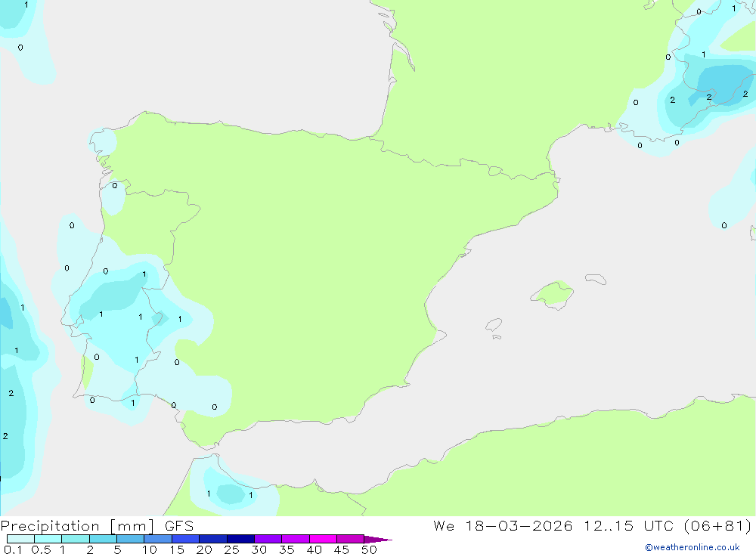Select the legend swatch between 2 and 5
Image resolution: width=756 pixels, height=554 pixels.
103,539
